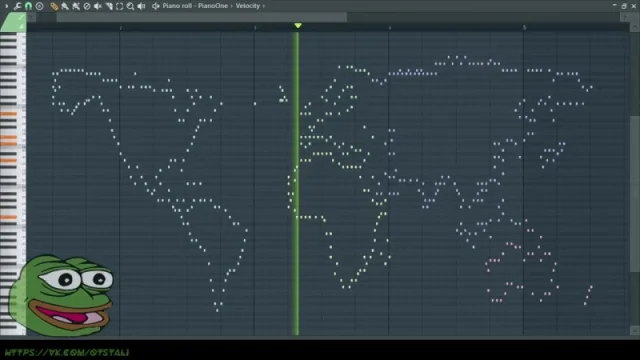Select the Delete tool
Image resolution: width=640 pixels, height=360 pixels.
(87, 6)
